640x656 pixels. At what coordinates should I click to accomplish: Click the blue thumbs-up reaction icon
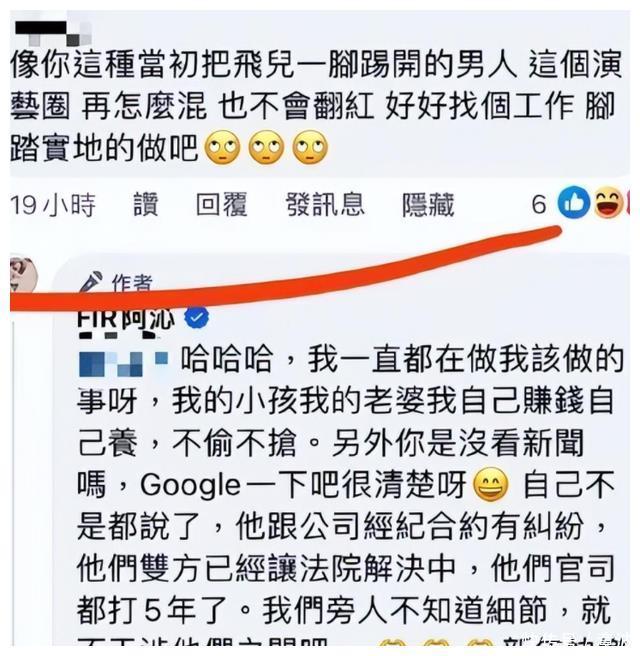(x=573, y=202)
